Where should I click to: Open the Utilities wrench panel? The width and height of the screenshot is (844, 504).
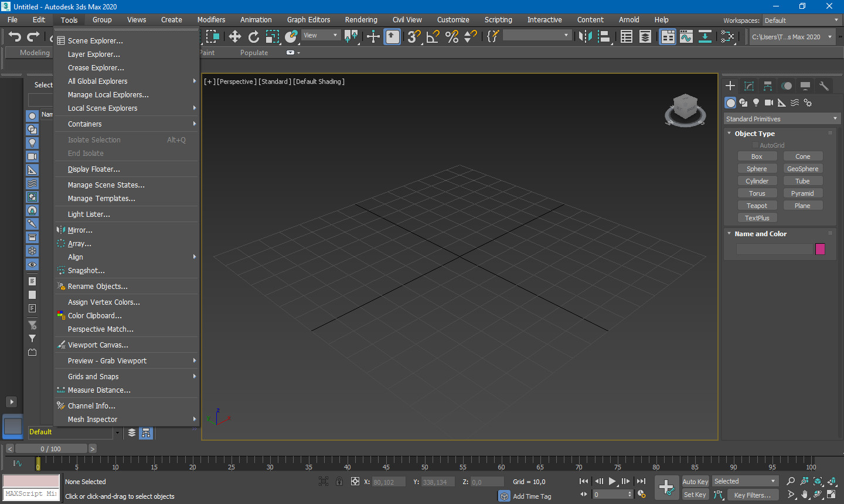(824, 86)
